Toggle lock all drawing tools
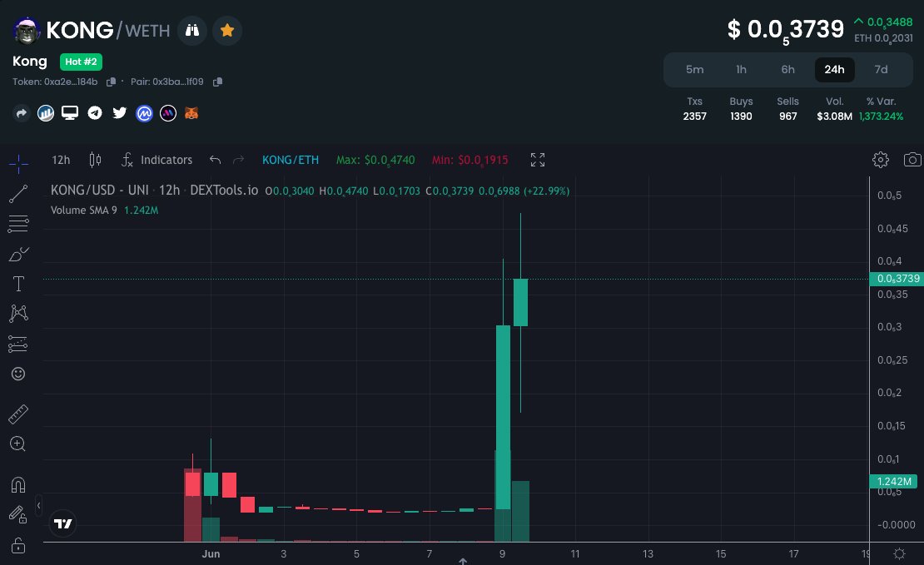Viewport: 924px width, 565px height. tap(18, 545)
